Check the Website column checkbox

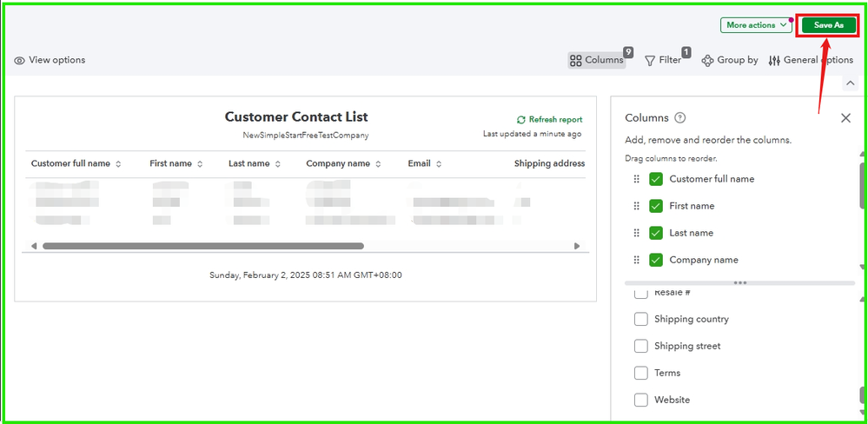(641, 400)
